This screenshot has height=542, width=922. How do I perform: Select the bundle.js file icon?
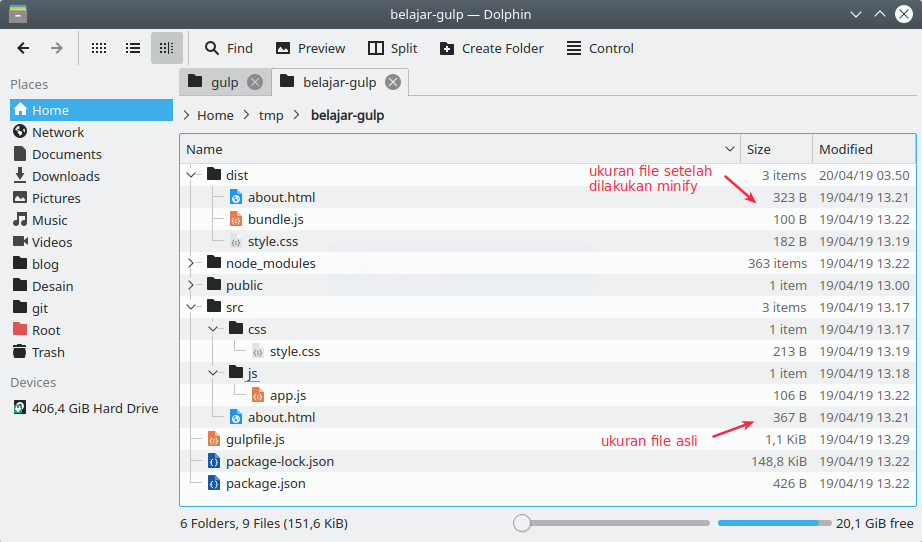[x=236, y=219]
